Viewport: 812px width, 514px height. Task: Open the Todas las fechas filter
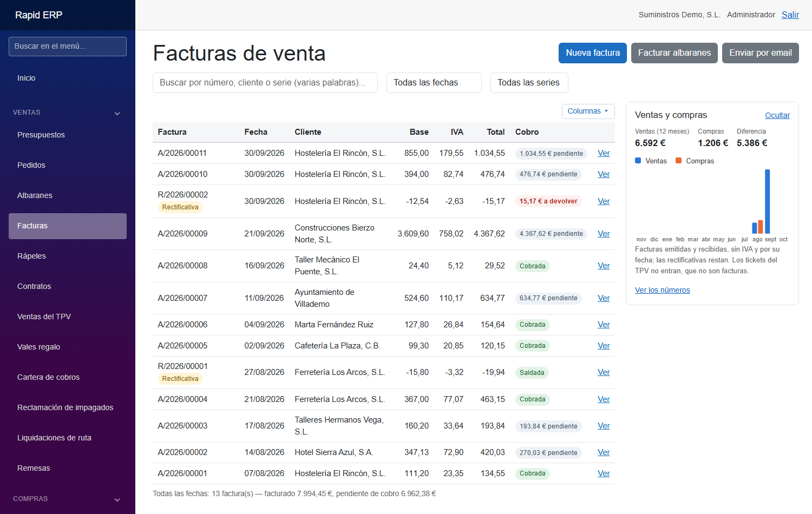point(434,83)
